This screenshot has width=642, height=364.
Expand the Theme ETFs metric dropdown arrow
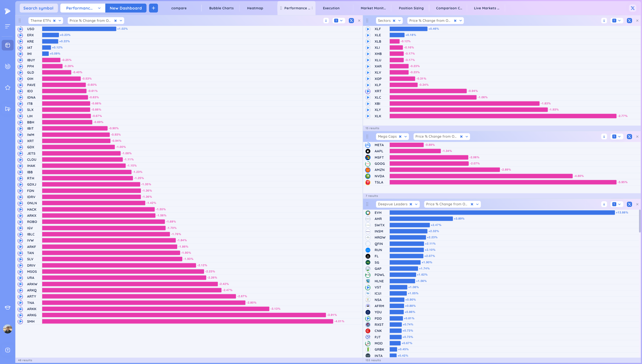pos(121,21)
